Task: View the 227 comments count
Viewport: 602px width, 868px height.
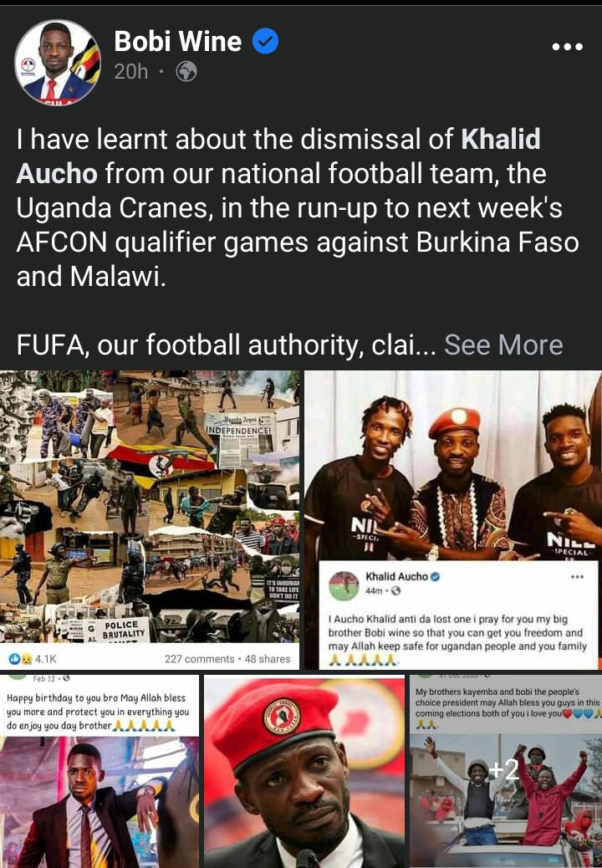Action: point(199,659)
